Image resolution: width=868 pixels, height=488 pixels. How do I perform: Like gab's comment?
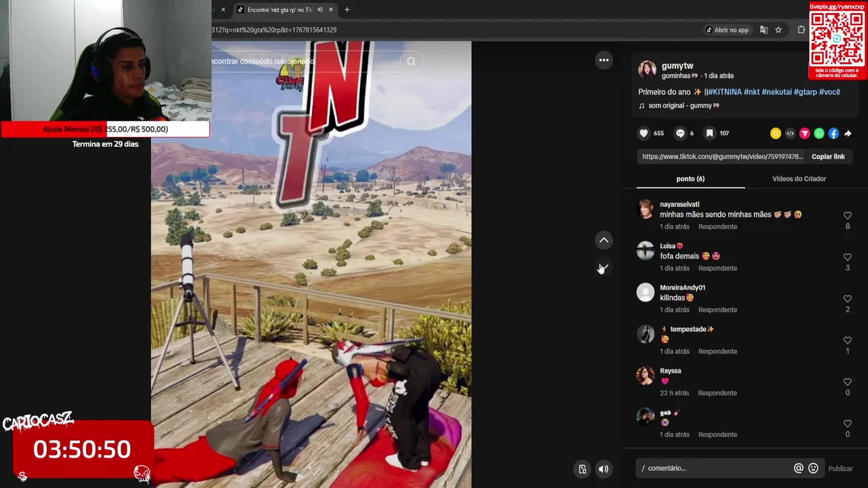click(847, 424)
